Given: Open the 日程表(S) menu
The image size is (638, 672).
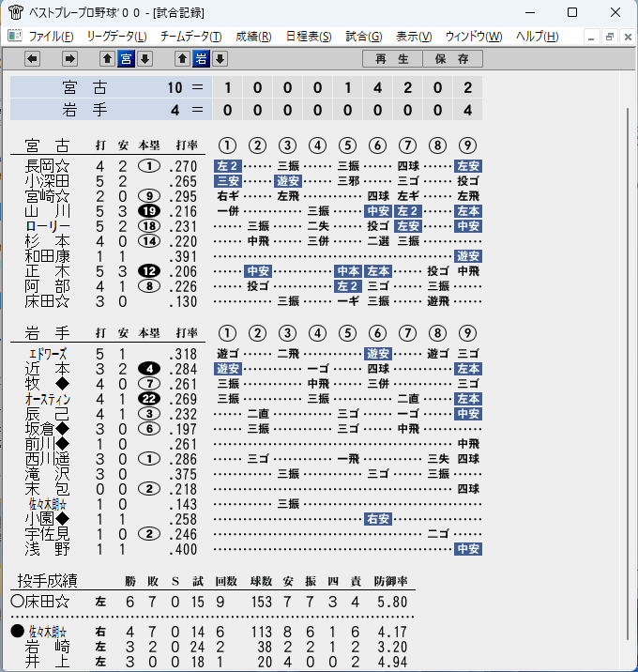Looking at the screenshot, I should (309, 37).
